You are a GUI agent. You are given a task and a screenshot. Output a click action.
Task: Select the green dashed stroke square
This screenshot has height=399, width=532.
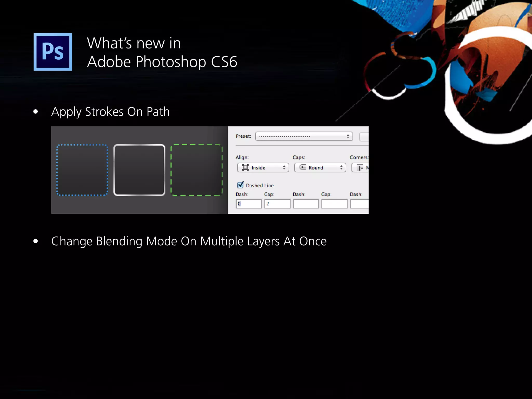tap(196, 170)
